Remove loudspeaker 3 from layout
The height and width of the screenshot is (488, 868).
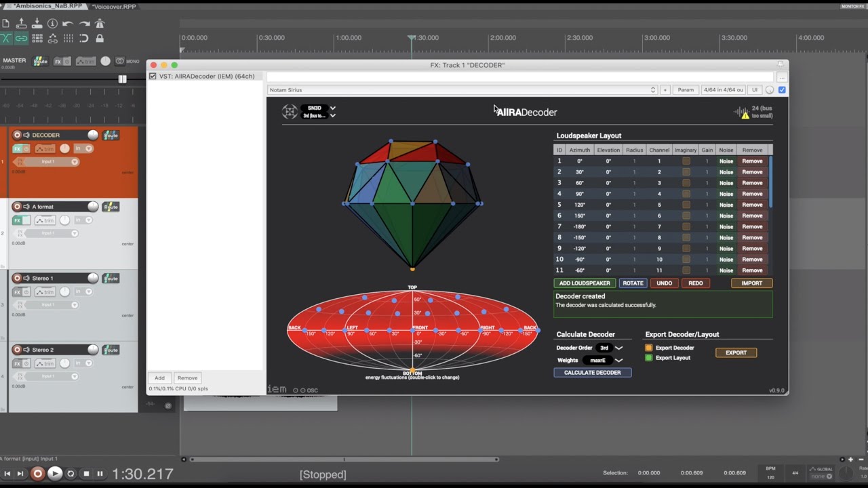click(752, 183)
